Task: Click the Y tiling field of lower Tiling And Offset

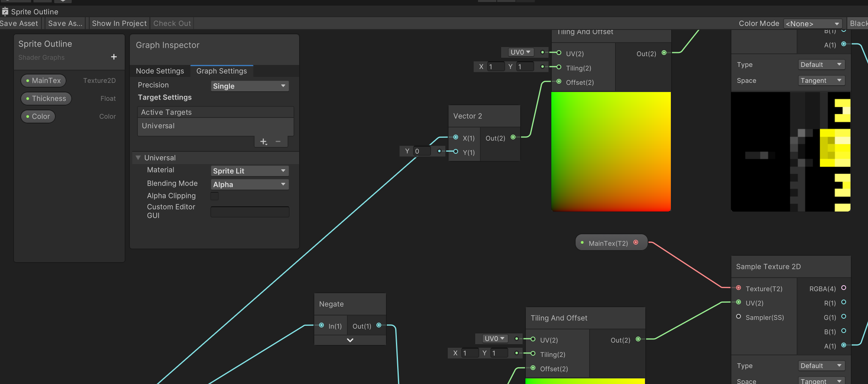Action: pos(499,353)
